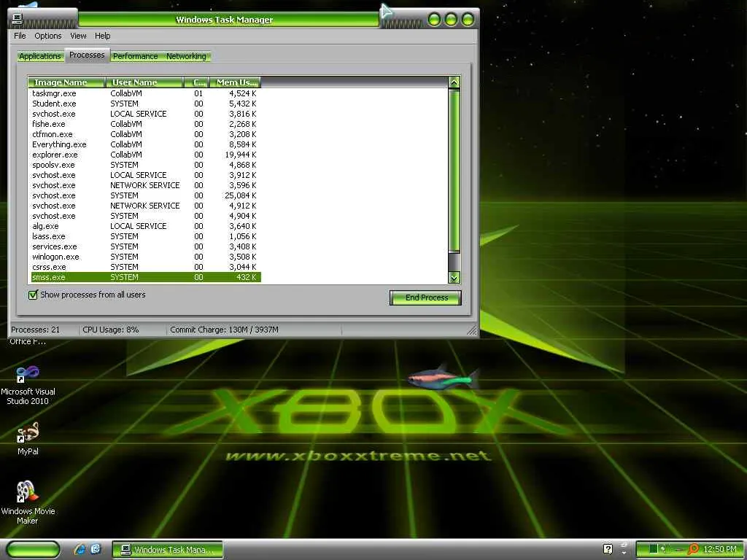Select the highlighted smss.exe process row

pos(145,277)
